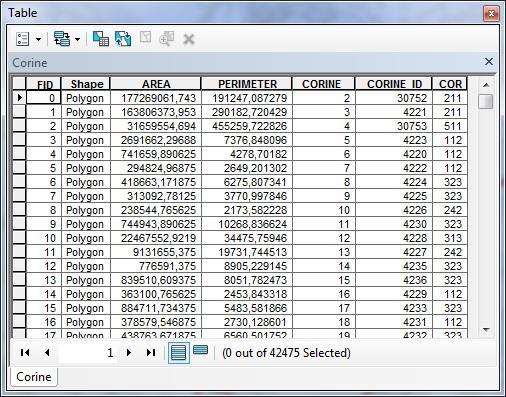
Task: Click AREA cell 9131655,375
Action: (156, 252)
